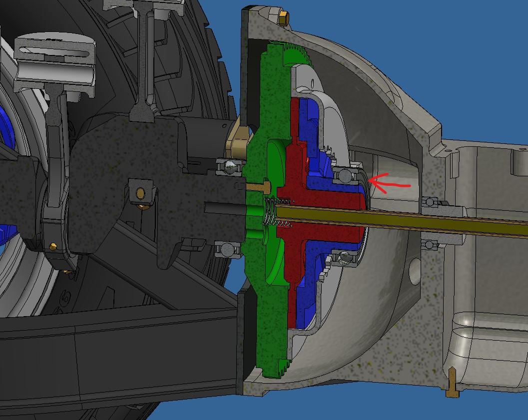Click the flywheel ring gear teeth at top

[x=299, y=53]
